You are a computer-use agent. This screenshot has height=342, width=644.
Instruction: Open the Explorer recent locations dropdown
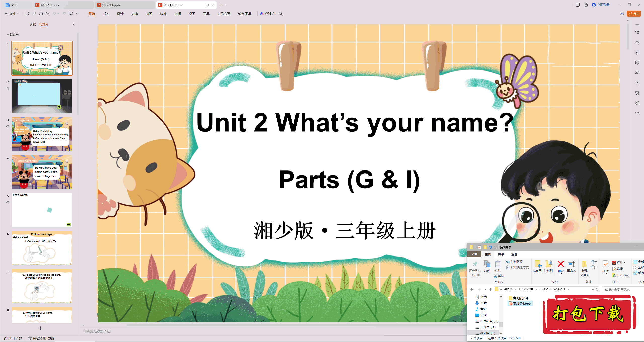click(x=485, y=289)
